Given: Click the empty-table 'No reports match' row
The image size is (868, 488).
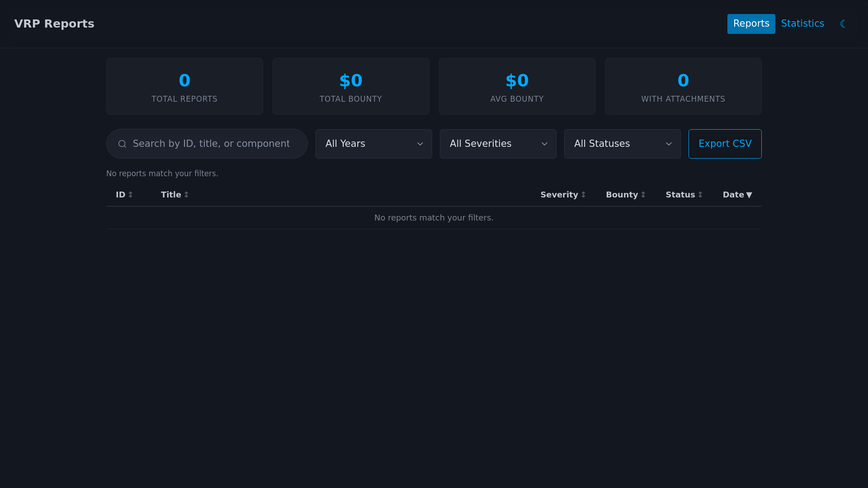Looking at the screenshot, I should pyautogui.click(x=434, y=218).
